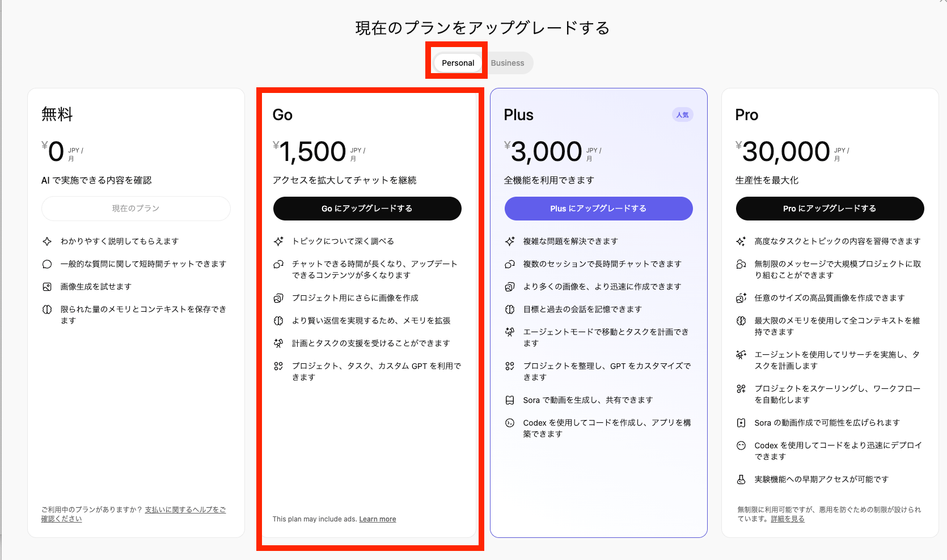
Task: Click the image generation icon in free plan
Action: pos(47,287)
